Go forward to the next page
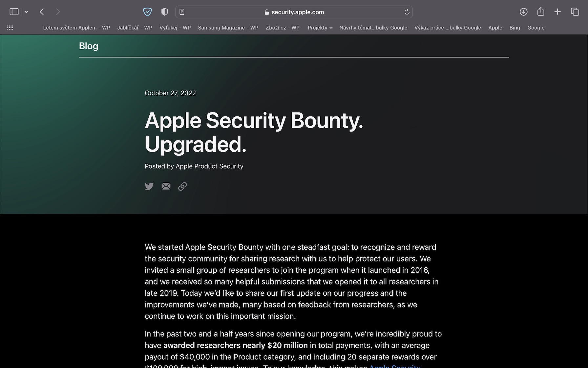The width and height of the screenshot is (588, 368). [x=58, y=12]
